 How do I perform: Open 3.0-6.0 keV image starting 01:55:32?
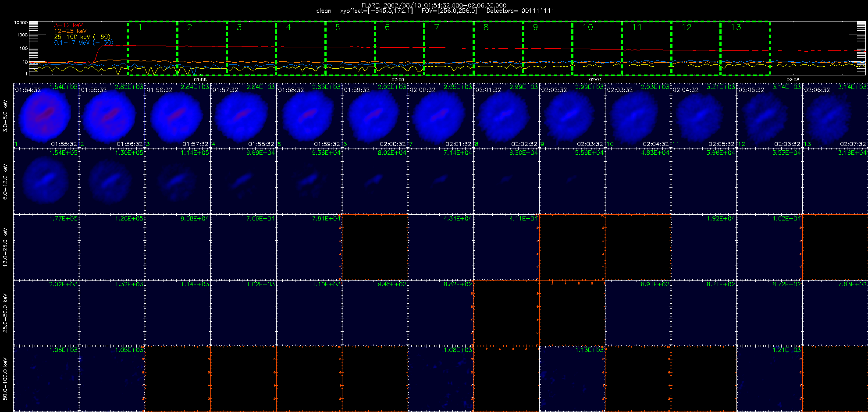click(112, 116)
